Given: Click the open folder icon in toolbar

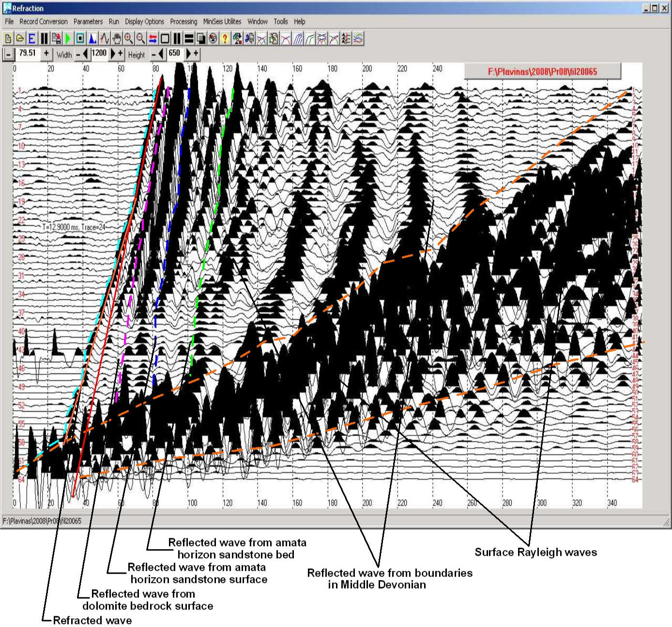Looking at the screenshot, I should 20,39.
